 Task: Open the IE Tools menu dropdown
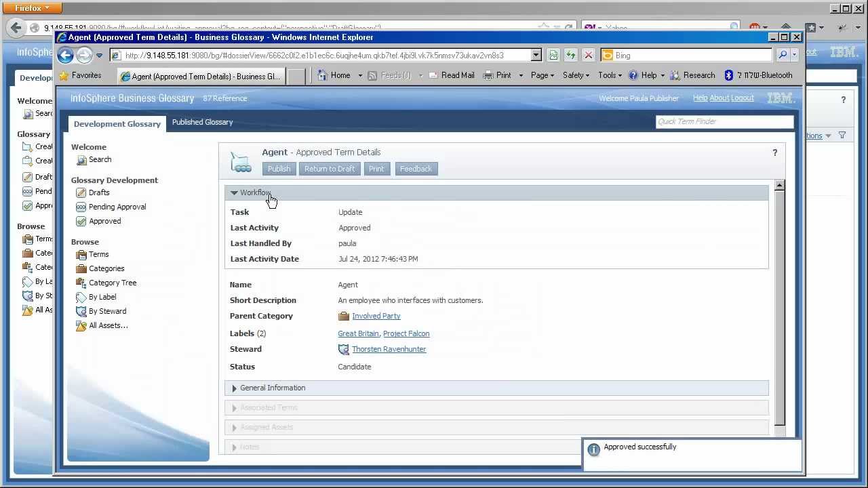610,75
